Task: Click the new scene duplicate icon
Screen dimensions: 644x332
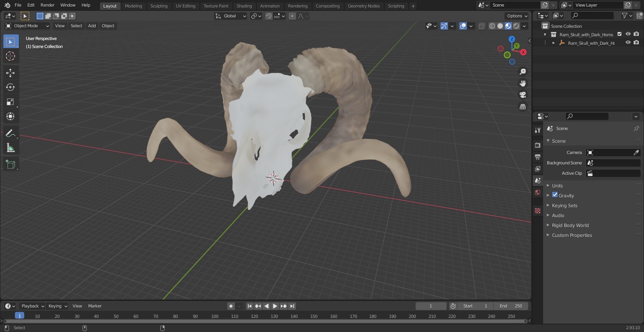Action: (x=545, y=5)
